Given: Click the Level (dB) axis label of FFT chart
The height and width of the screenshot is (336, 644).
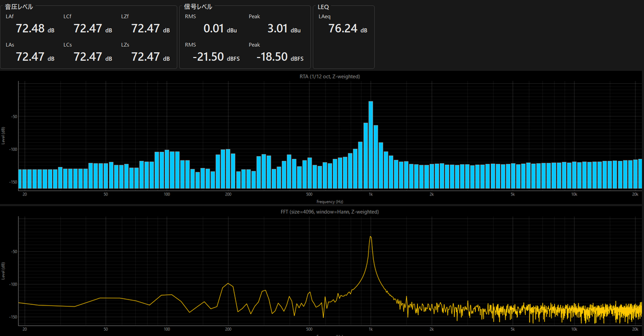Looking at the screenshot, I should 3,271.
